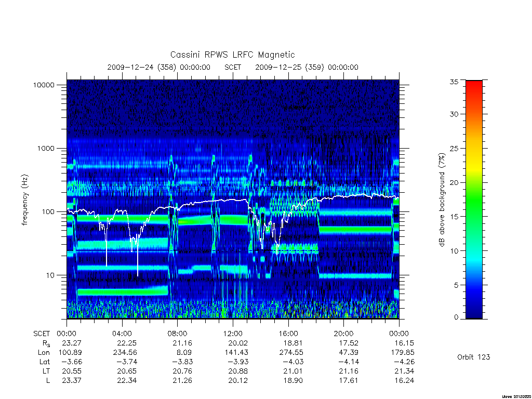Click the 'frequency (Hz)' axis label
This screenshot has width=532, height=399.
pyautogui.click(x=25, y=200)
